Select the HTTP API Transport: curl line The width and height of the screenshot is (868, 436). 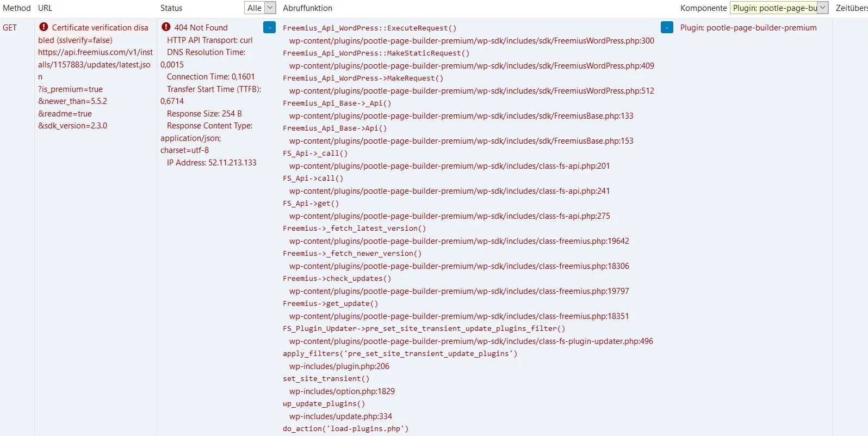click(210, 40)
